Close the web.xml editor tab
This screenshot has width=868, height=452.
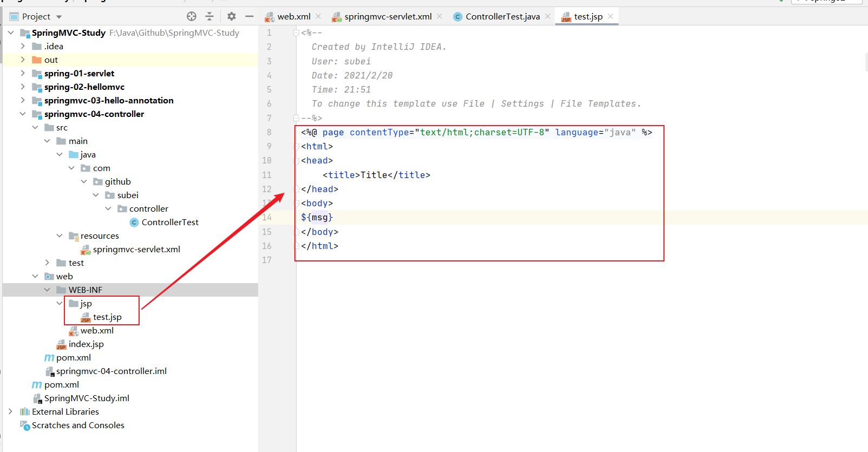point(318,16)
